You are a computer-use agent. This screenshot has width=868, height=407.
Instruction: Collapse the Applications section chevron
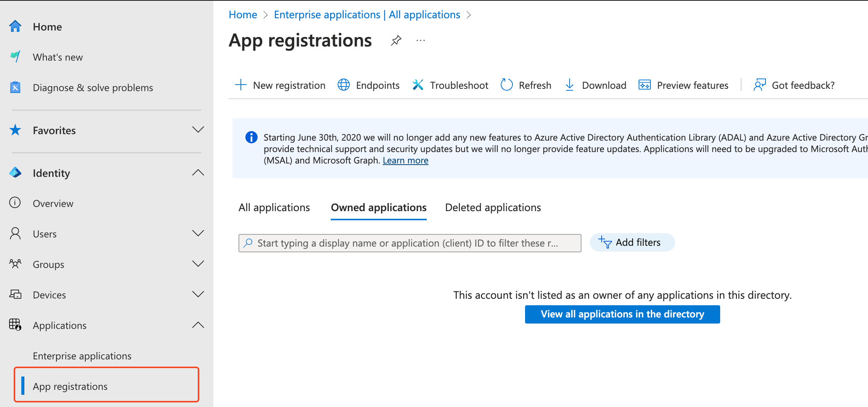click(198, 325)
